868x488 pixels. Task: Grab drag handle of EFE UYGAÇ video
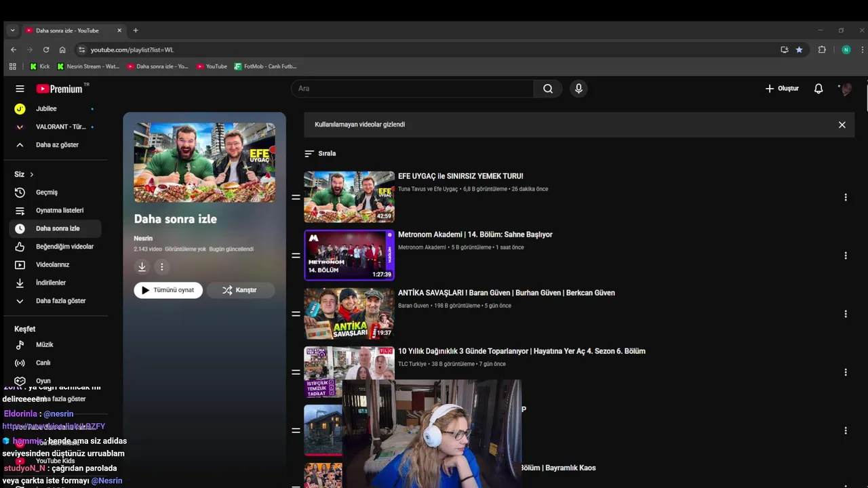[x=296, y=197]
